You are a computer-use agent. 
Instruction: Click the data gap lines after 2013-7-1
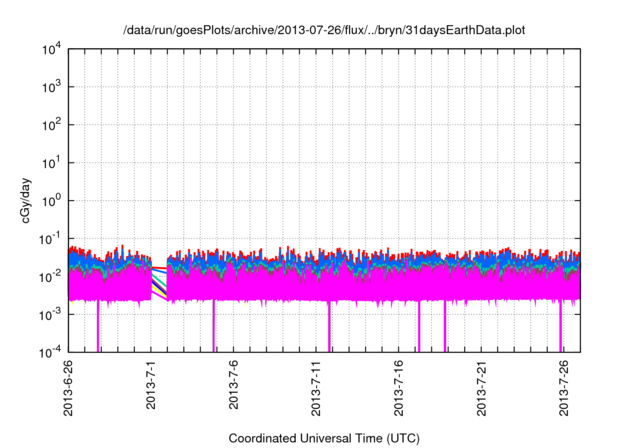(x=159, y=284)
